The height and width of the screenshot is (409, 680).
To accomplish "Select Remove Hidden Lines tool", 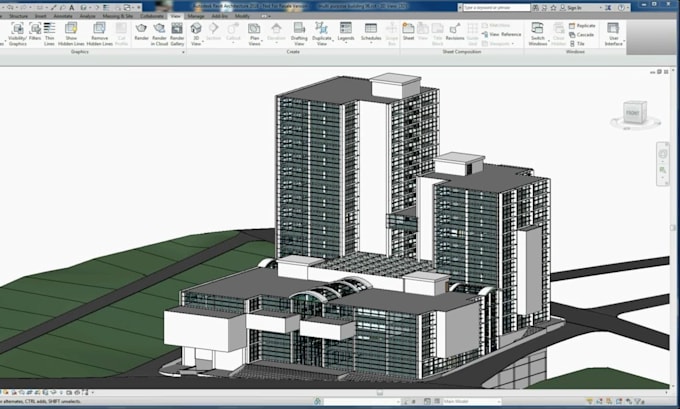I will point(99,34).
